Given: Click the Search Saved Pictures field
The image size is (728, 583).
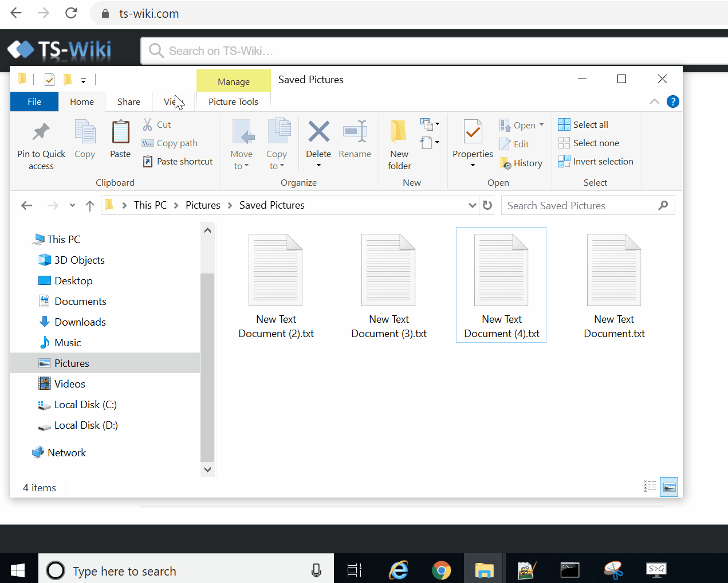Looking at the screenshot, I should pos(579,205).
